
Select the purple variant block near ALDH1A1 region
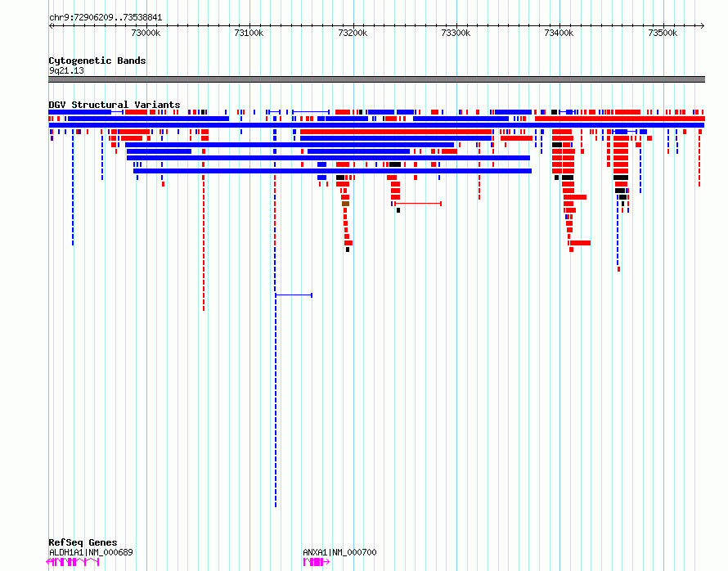tap(79, 132)
